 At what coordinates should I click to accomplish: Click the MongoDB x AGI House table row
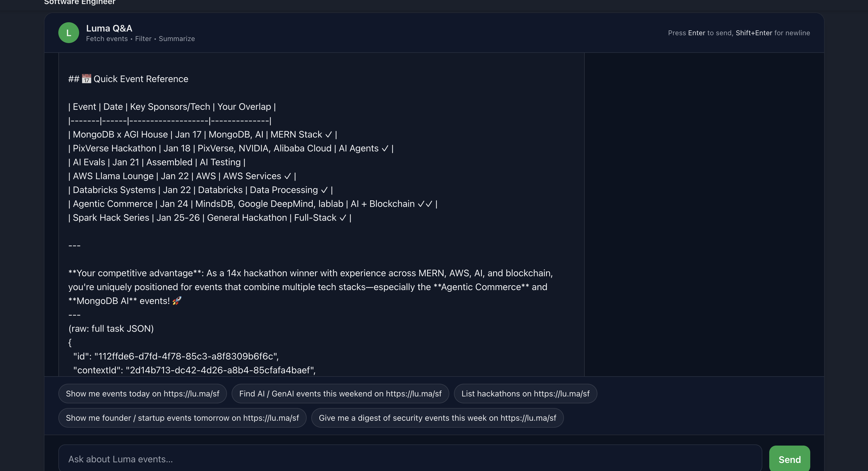click(202, 135)
